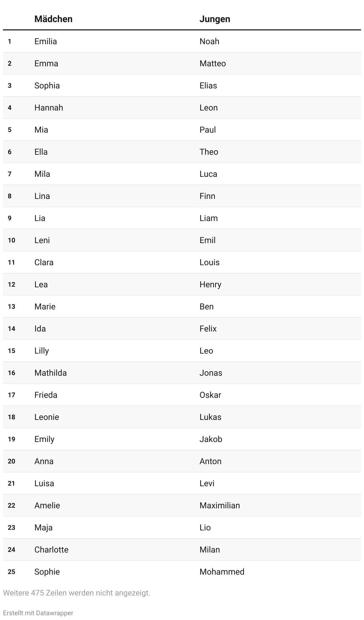Click the girl name Clara
This screenshot has height=620, width=364.
tap(44, 262)
